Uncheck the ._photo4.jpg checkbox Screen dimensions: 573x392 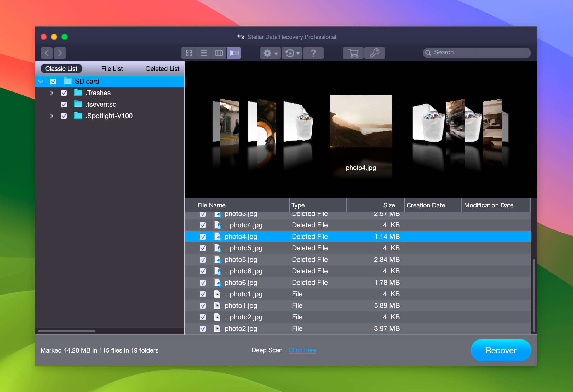pyautogui.click(x=203, y=225)
